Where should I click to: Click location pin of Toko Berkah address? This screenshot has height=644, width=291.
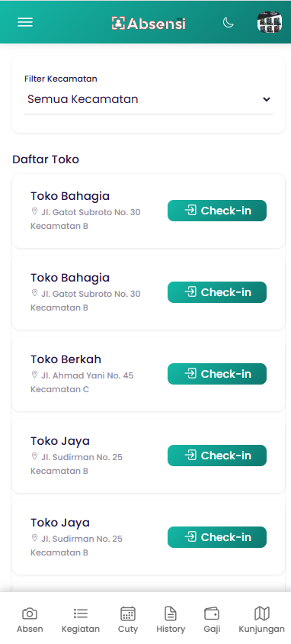34,375
